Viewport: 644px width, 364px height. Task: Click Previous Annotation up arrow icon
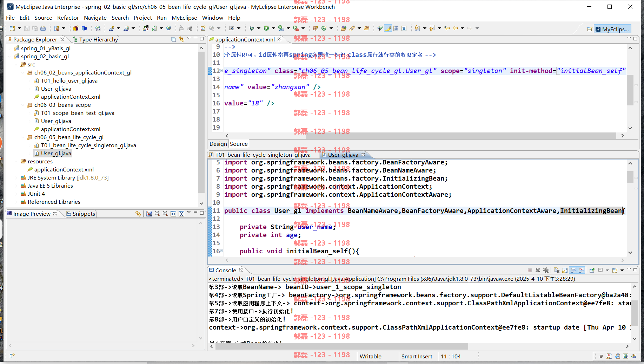[432, 28]
